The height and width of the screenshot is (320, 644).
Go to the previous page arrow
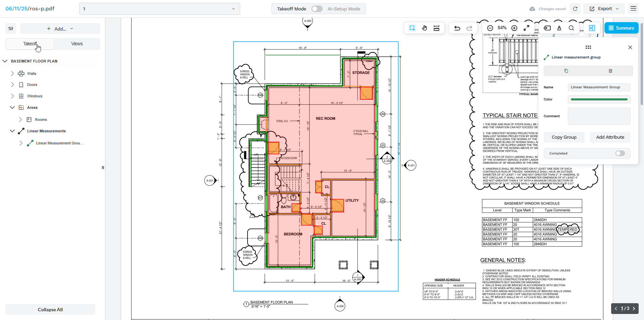coord(616,309)
